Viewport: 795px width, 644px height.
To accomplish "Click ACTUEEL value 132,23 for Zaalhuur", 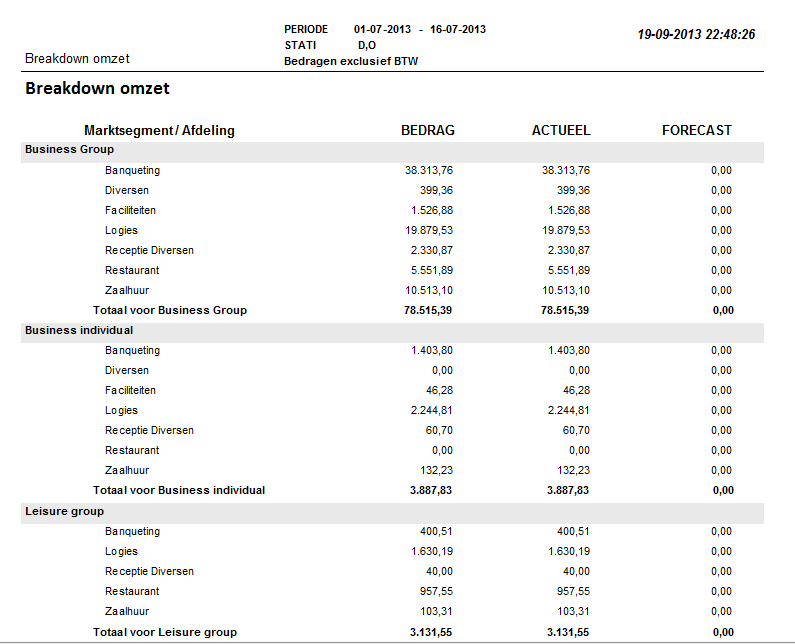I will point(573,471).
